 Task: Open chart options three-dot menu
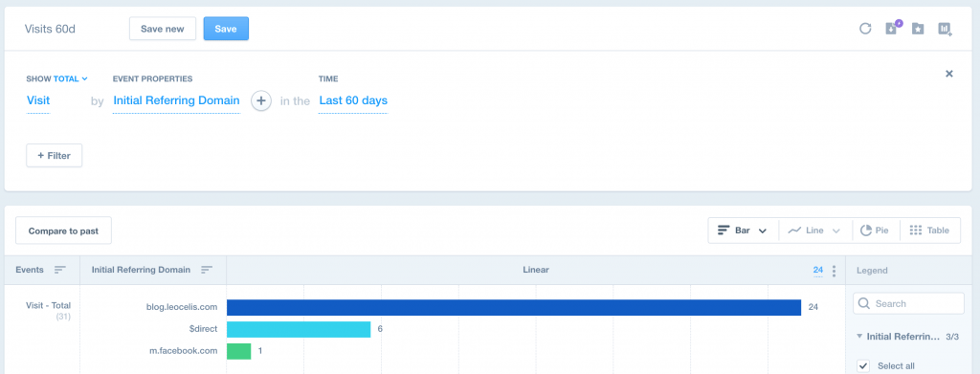[834, 271]
